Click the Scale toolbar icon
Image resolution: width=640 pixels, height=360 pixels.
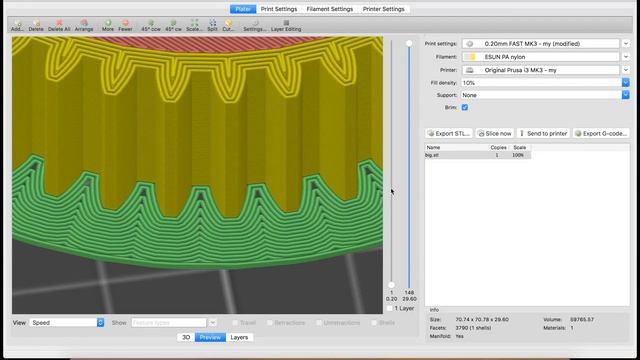pyautogui.click(x=194, y=25)
